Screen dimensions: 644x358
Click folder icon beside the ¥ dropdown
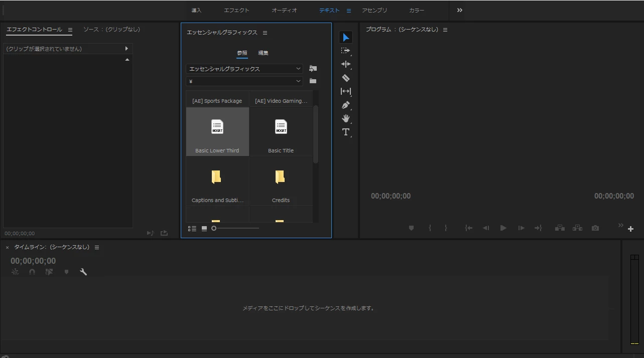pyautogui.click(x=313, y=81)
